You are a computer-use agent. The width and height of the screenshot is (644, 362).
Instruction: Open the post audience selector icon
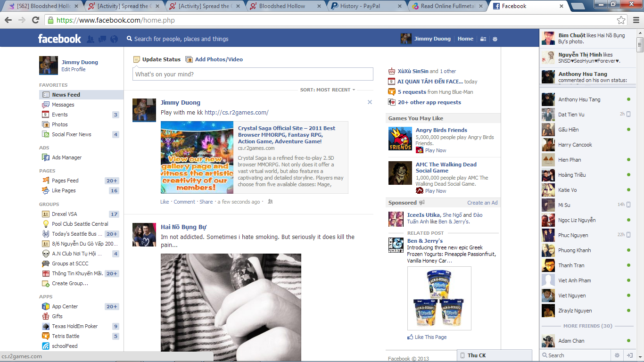point(270,202)
